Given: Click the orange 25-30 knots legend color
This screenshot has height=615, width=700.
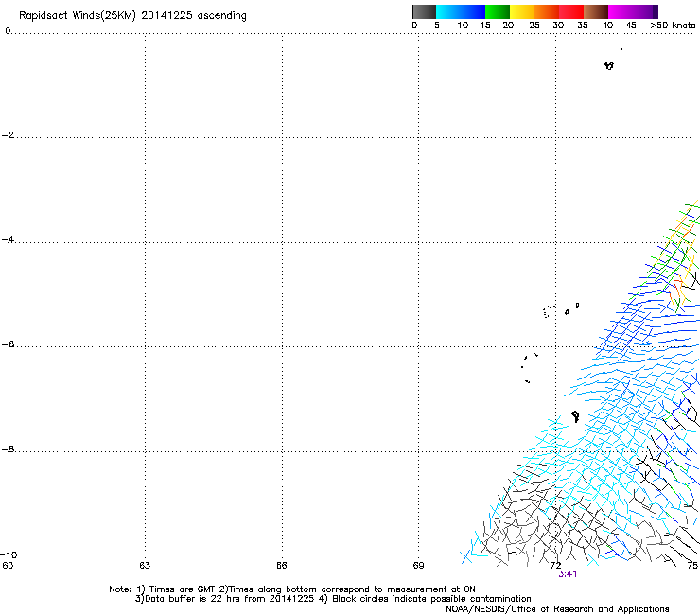Looking at the screenshot, I should (x=547, y=11).
